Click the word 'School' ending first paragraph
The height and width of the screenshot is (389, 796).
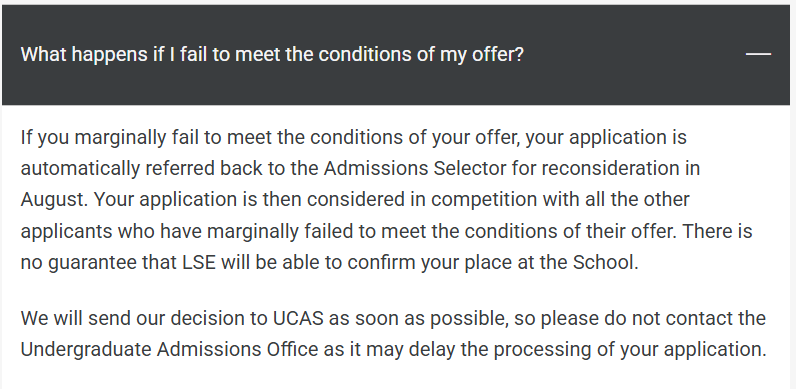tap(606, 263)
